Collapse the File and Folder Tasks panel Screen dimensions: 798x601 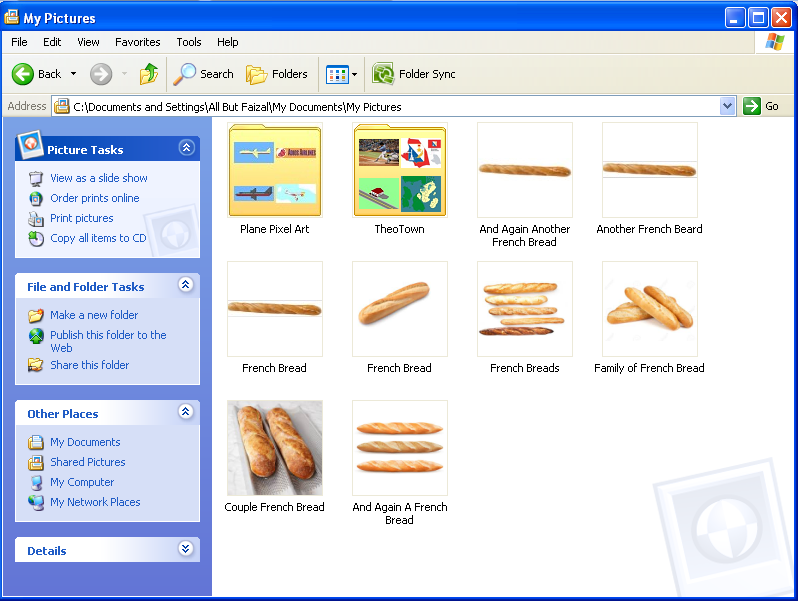[186, 284]
